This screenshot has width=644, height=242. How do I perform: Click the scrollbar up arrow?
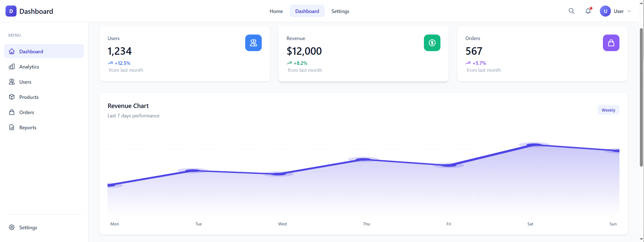(641, 3)
